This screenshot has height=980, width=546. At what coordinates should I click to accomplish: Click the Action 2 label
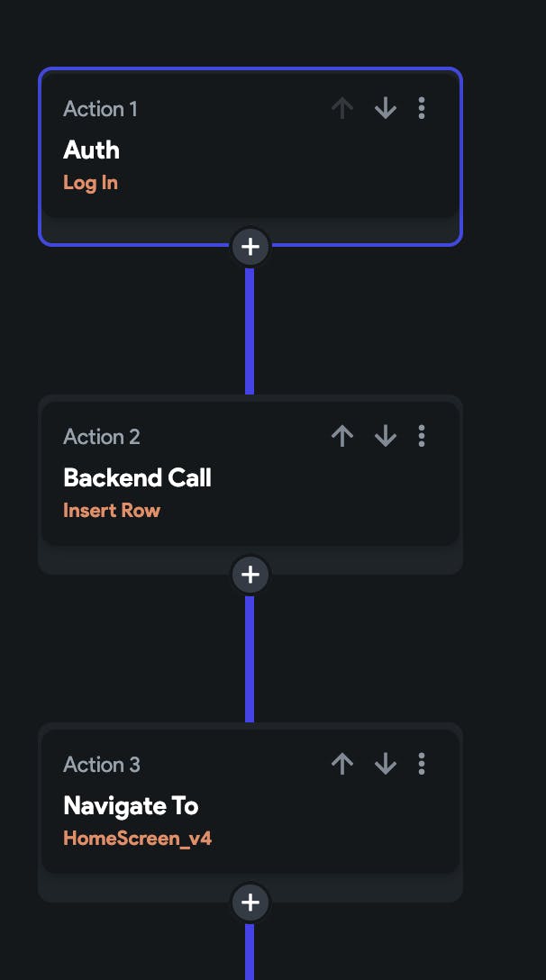click(x=102, y=437)
